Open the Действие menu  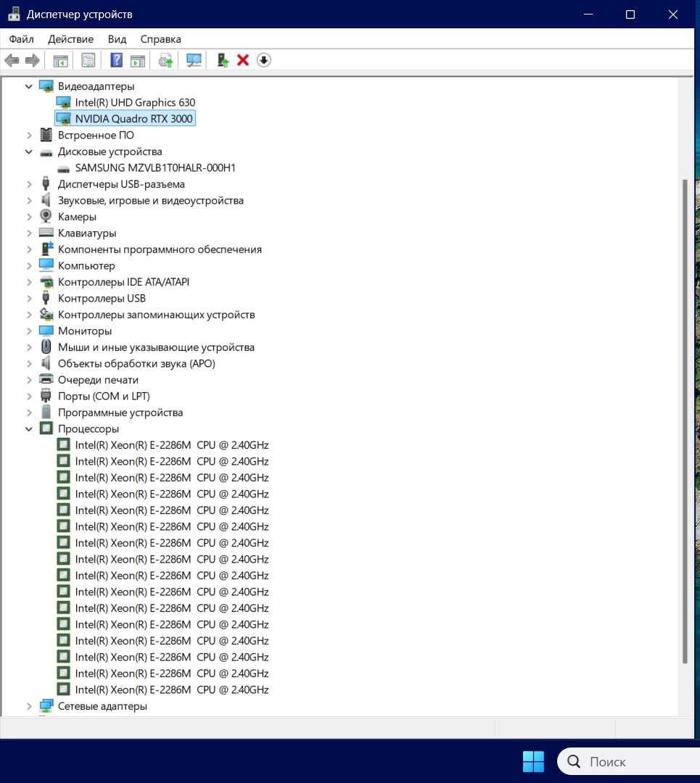point(71,39)
